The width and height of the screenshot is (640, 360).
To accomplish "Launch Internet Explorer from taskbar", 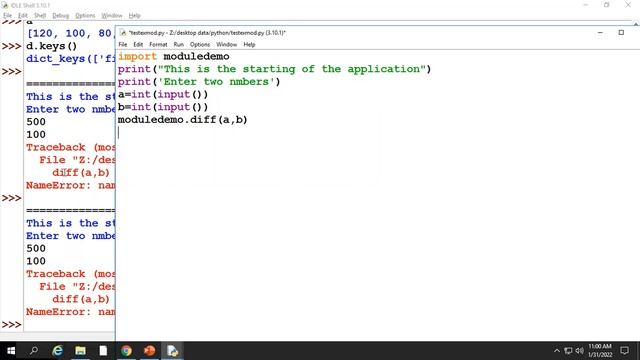I will coord(58,351).
